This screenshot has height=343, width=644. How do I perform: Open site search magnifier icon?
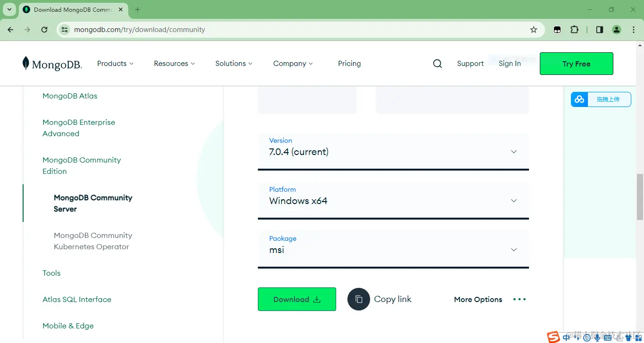[438, 64]
